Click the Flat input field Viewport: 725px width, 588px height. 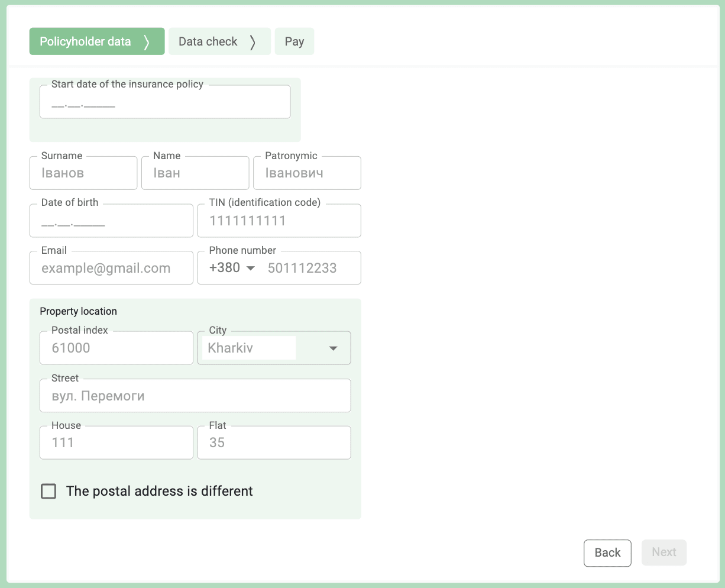(x=273, y=442)
